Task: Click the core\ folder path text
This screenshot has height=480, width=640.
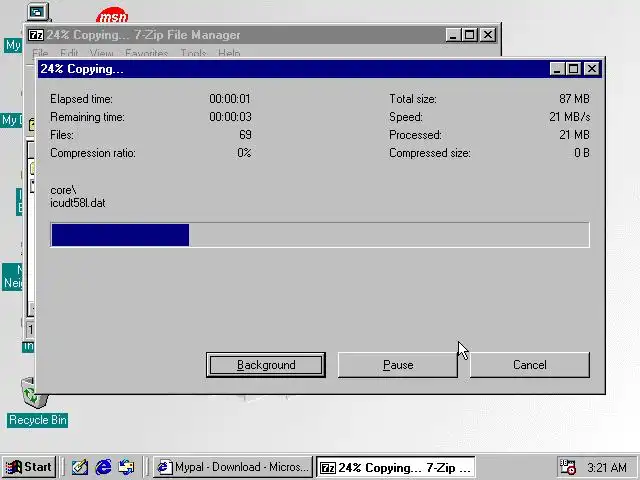Action: point(63,190)
